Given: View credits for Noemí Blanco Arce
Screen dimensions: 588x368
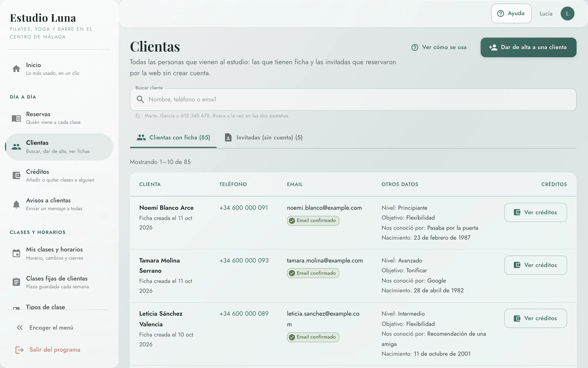Looking at the screenshot, I should point(536,212).
